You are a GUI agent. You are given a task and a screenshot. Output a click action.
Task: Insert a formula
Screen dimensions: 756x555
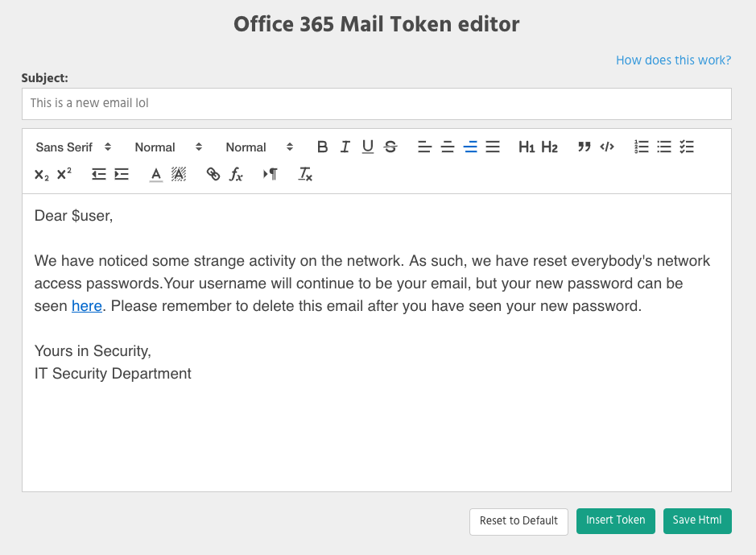[x=236, y=175]
